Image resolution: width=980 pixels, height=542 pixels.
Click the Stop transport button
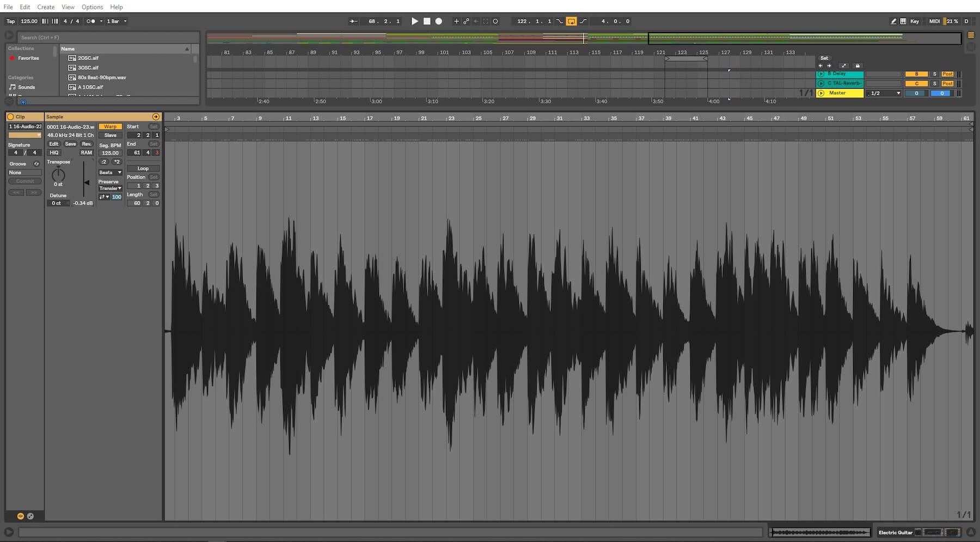427,21
